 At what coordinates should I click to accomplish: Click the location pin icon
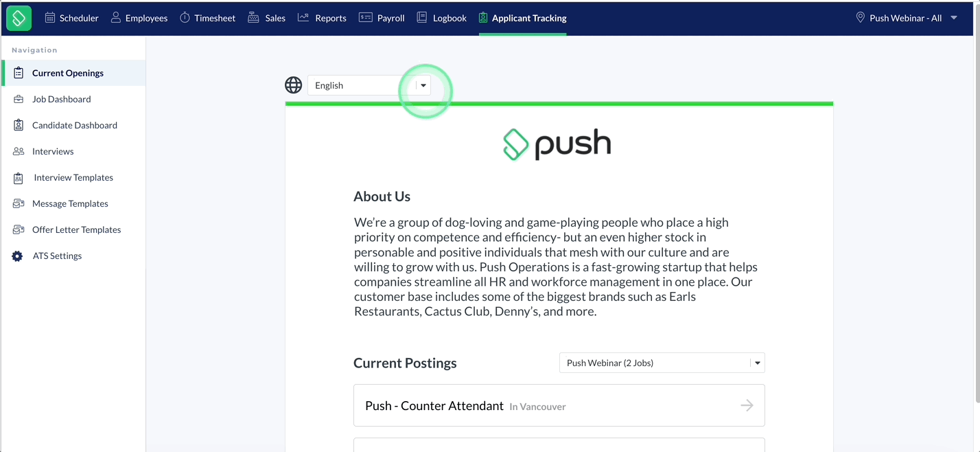(x=860, y=18)
